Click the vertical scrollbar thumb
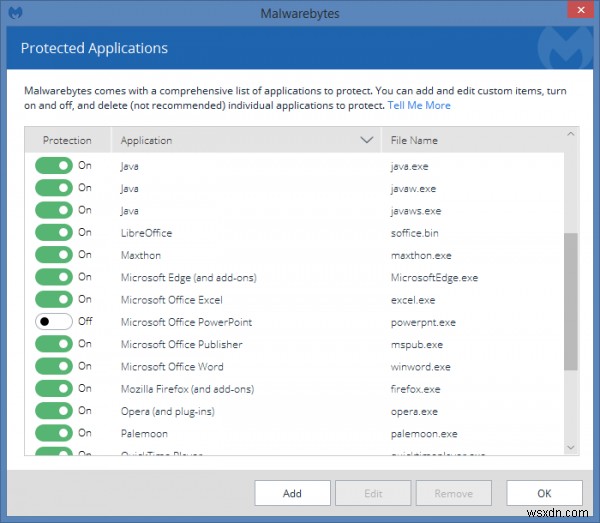The width and height of the screenshot is (600, 523). 571,302
